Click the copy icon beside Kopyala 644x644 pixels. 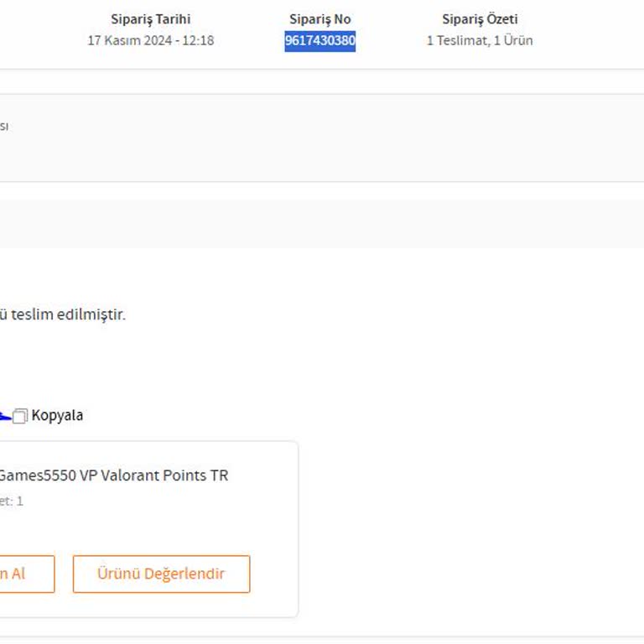[x=21, y=416]
